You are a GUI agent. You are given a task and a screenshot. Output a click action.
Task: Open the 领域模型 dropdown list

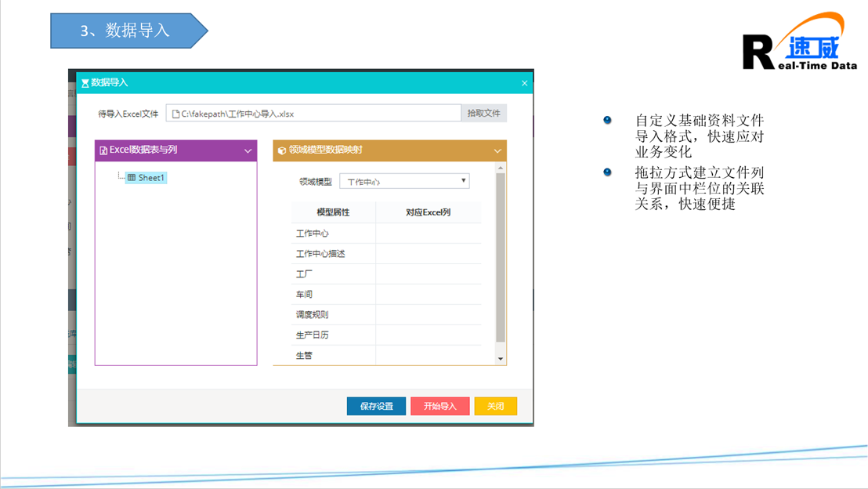coord(404,181)
